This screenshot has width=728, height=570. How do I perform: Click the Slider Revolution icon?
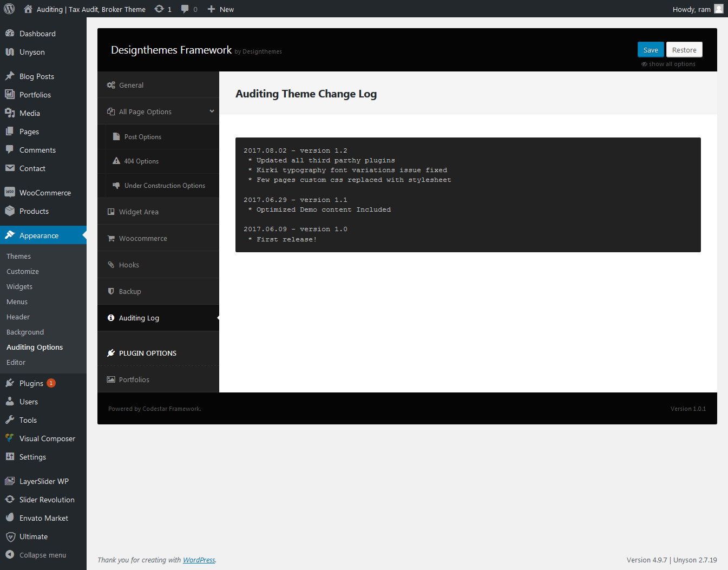[x=10, y=499]
